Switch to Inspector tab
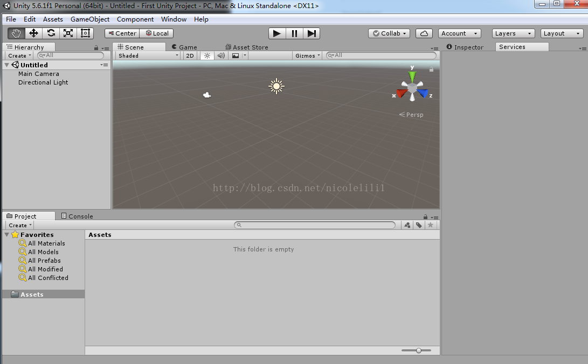Screen dimensions: 588x364 point(465,47)
